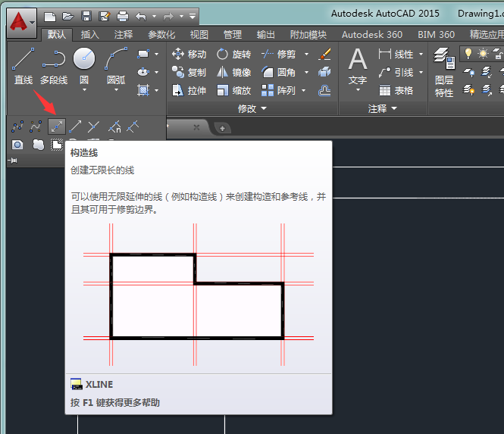Image resolution: width=504 pixels, height=434 pixels.
Task: Open the 视图 (View) ribbon tab
Action: (199, 34)
